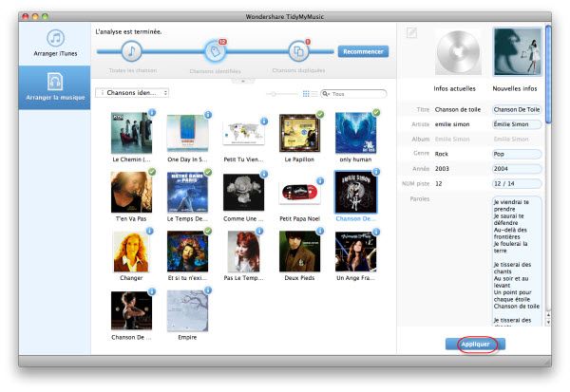Click the Appliquer button

[x=475, y=344]
